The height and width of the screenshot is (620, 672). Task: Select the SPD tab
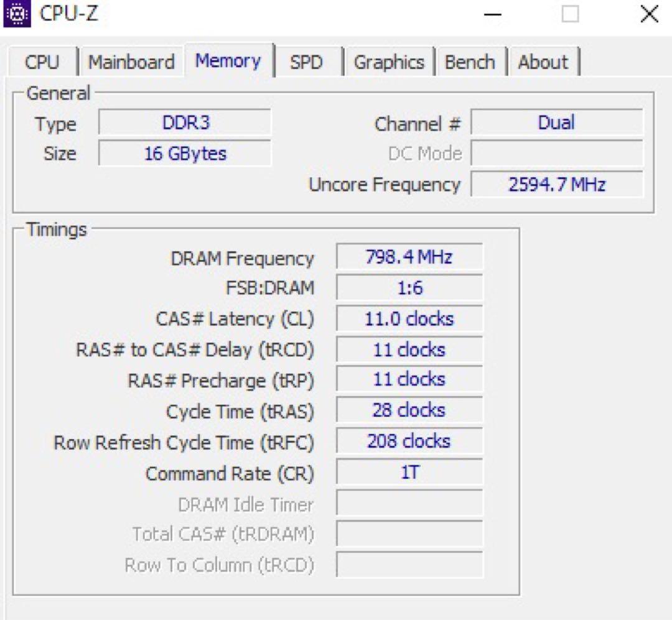(x=308, y=62)
